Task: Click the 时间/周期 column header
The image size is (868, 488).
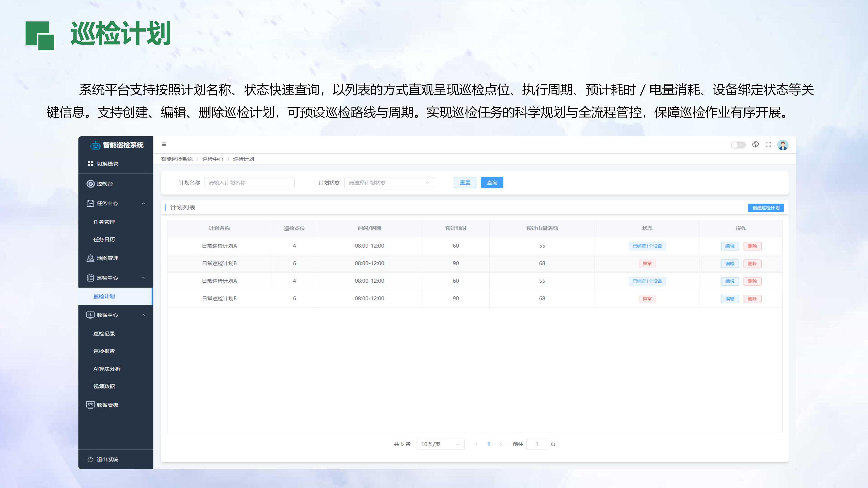Action: (369, 228)
